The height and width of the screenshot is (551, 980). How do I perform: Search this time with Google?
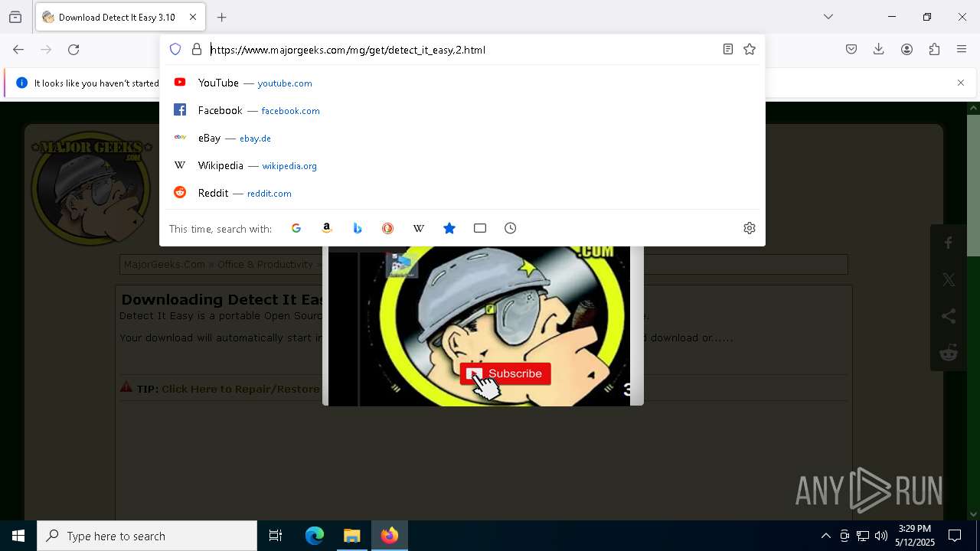pos(296,228)
